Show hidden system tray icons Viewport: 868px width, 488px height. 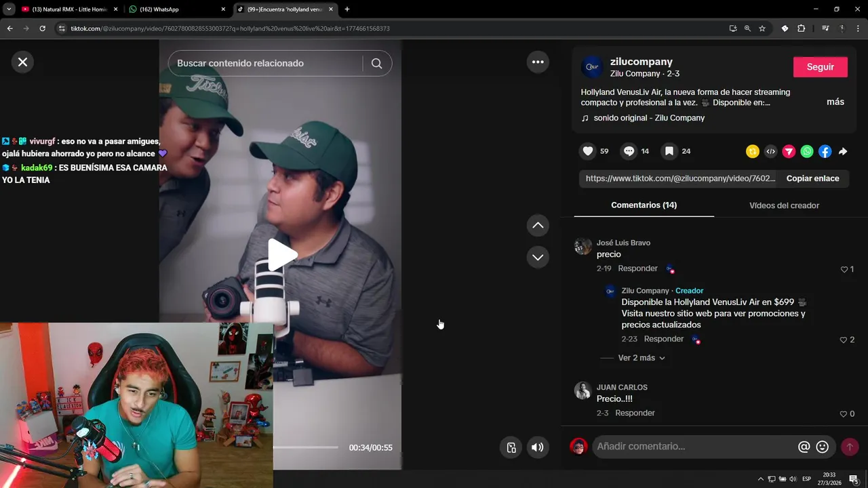[x=760, y=479]
